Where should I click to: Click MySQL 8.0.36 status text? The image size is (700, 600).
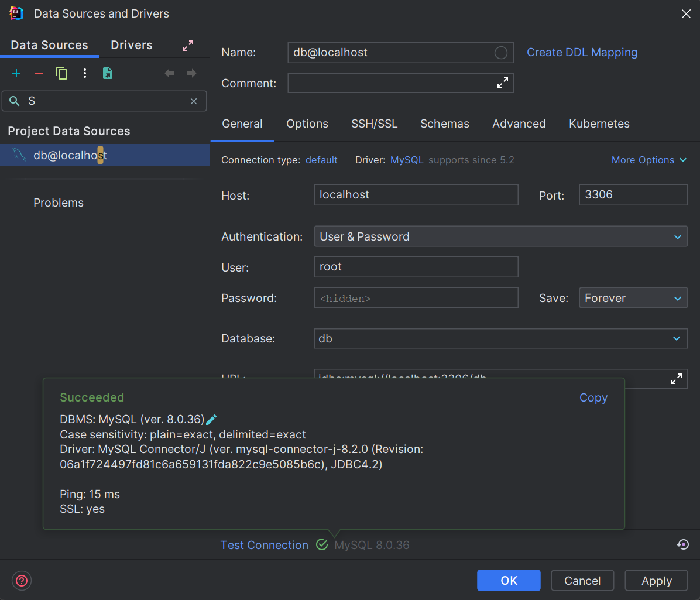coord(372,545)
